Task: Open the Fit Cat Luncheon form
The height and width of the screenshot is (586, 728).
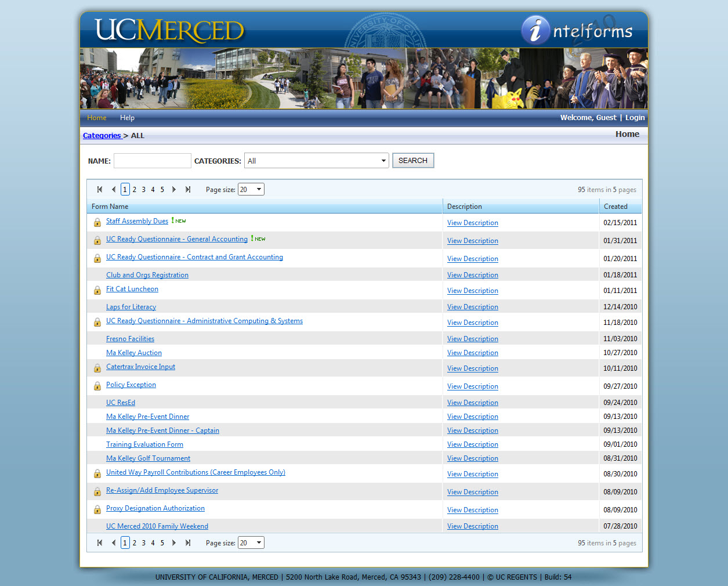Action: coord(132,289)
